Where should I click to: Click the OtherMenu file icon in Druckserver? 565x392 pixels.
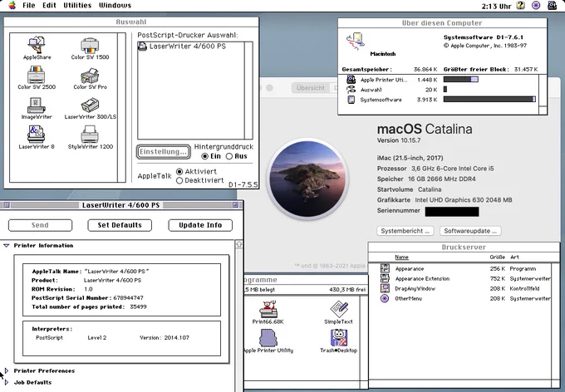click(385, 298)
